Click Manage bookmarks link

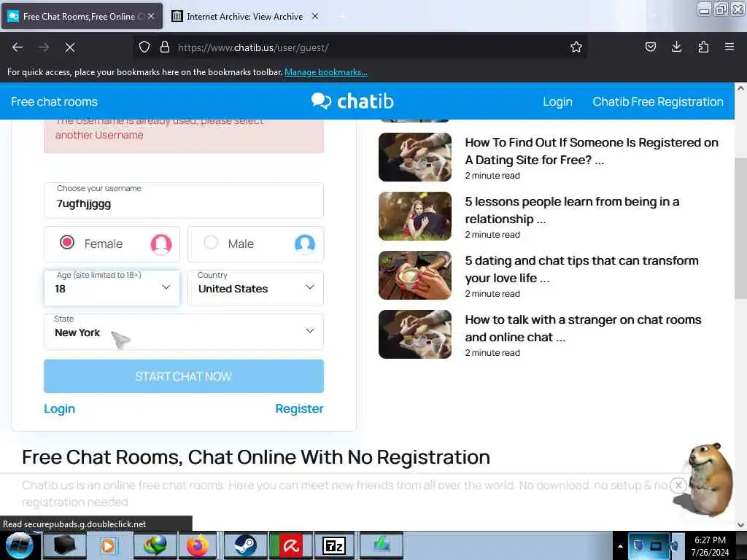click(x=326, y=72)
